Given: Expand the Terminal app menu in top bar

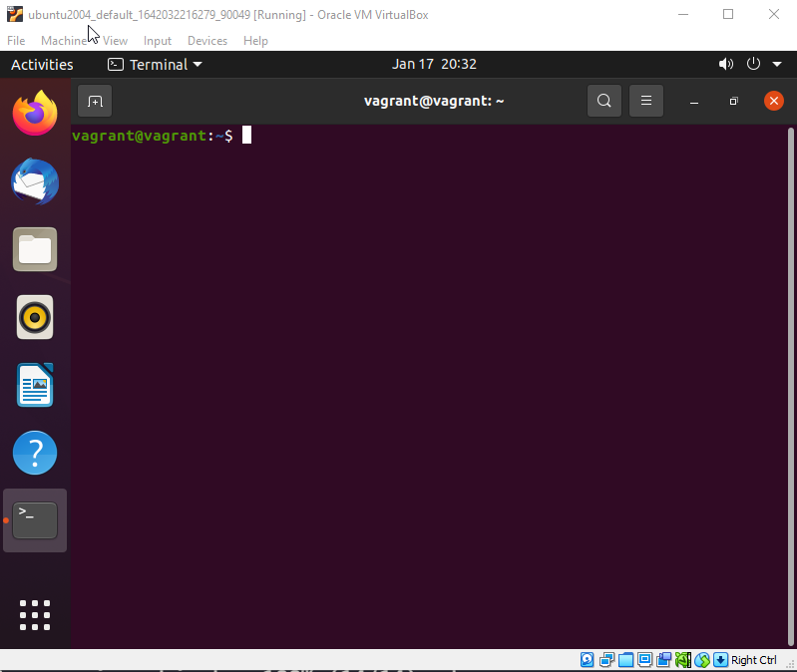Looking at the screenshot, I should pyautogui.click(x=156, y=64).
